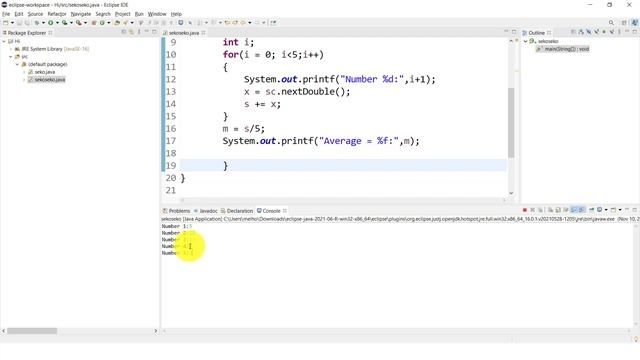Click line 18 in the code editor
Image resolution: width=640 pixels, height=360 pixels.
coord(343,153)
